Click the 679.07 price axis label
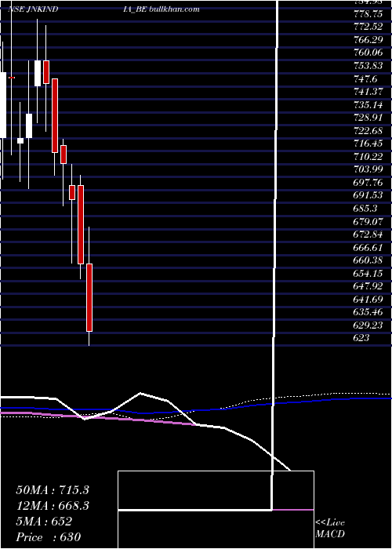 click(368, 222)
